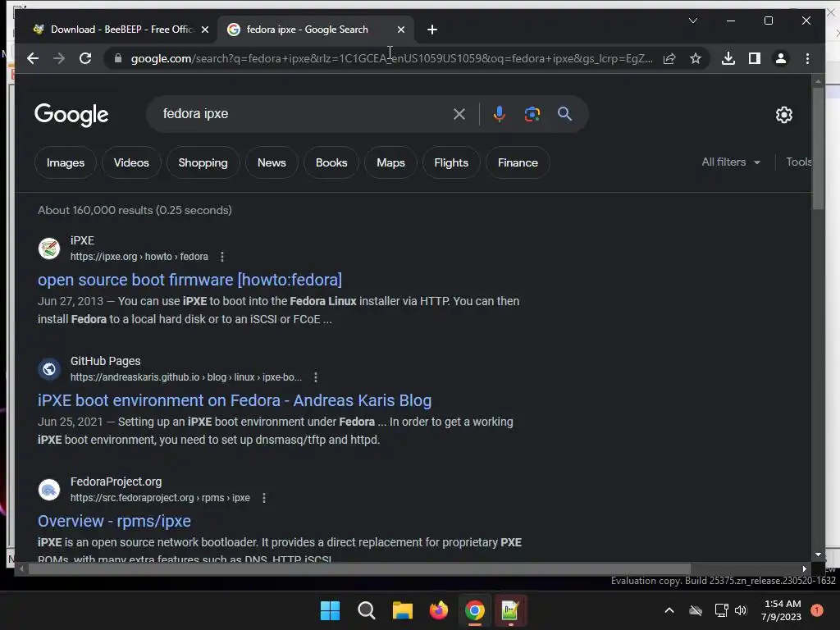Go forward using the browser arrow

(x=59, y=58)
